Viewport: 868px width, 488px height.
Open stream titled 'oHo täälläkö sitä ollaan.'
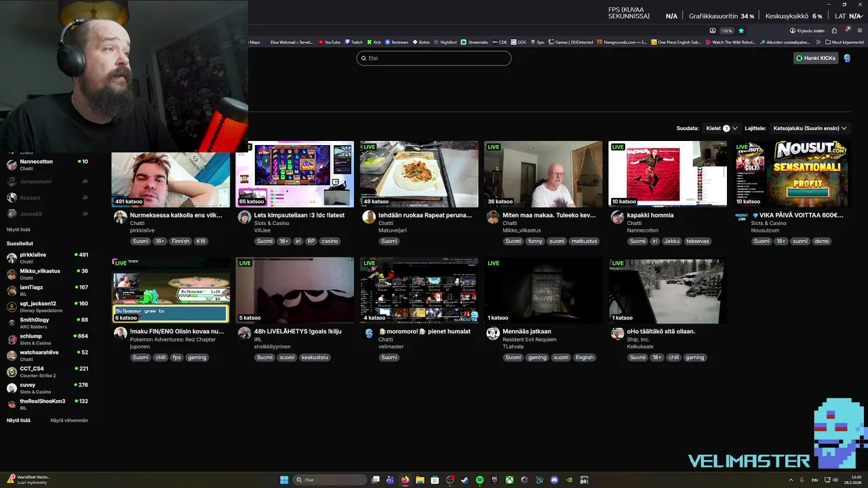coord(661,331)
